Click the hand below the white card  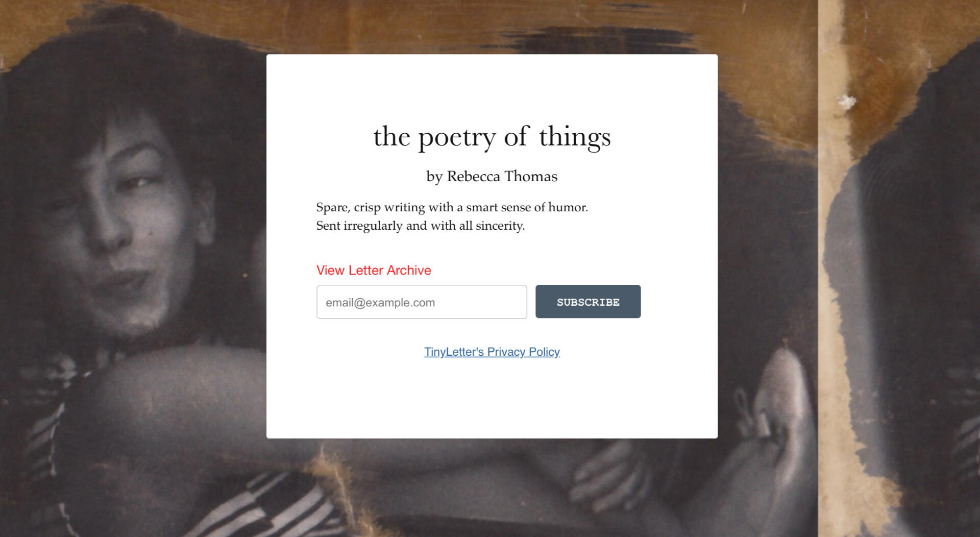coord(607,475)
